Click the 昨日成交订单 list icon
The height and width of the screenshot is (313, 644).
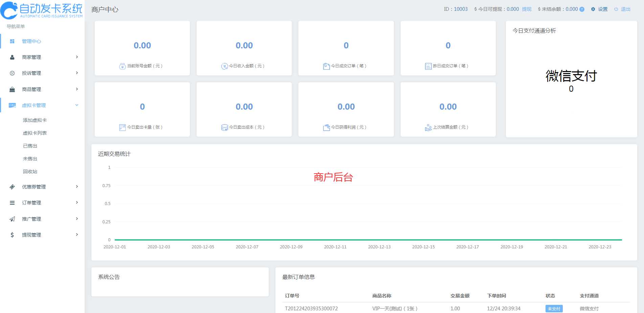tap(428, 66)
